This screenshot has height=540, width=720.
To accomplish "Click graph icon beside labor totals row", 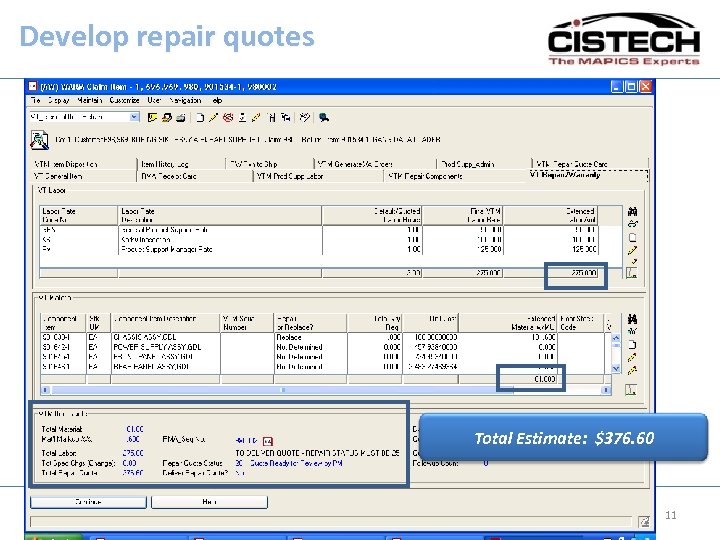I will [632, 273].
